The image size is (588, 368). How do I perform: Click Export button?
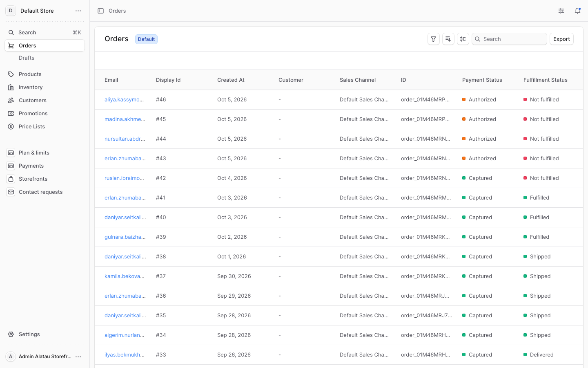[x=561, y=39]
